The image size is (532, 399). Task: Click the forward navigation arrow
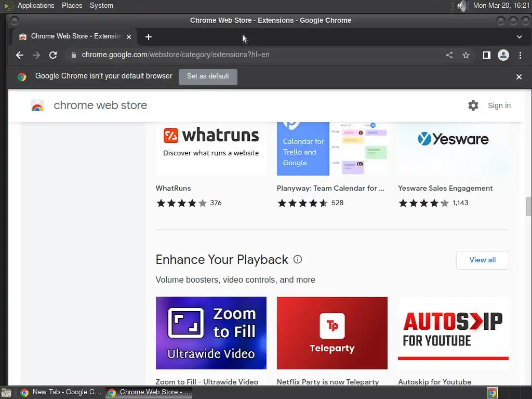point(36,55)
